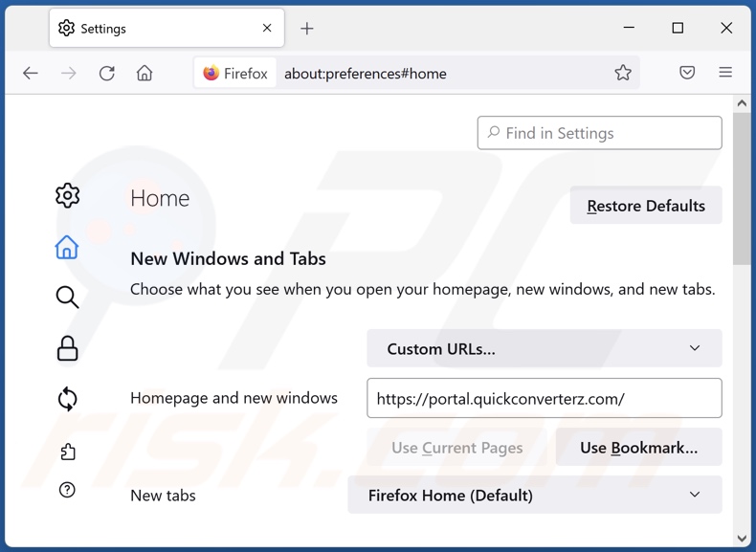Reload the current page

click(x=106, y=74)
